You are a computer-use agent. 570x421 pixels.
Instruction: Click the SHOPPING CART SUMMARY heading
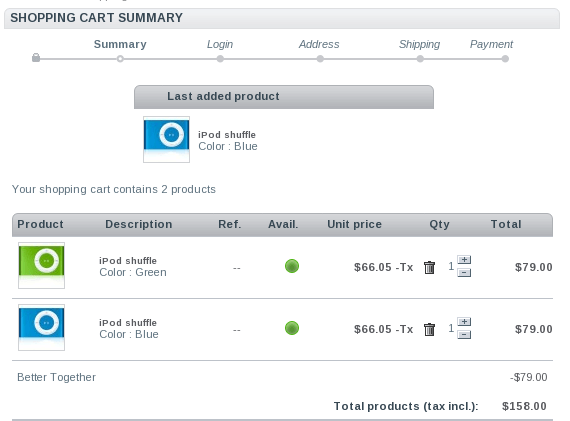click(96, 18)
